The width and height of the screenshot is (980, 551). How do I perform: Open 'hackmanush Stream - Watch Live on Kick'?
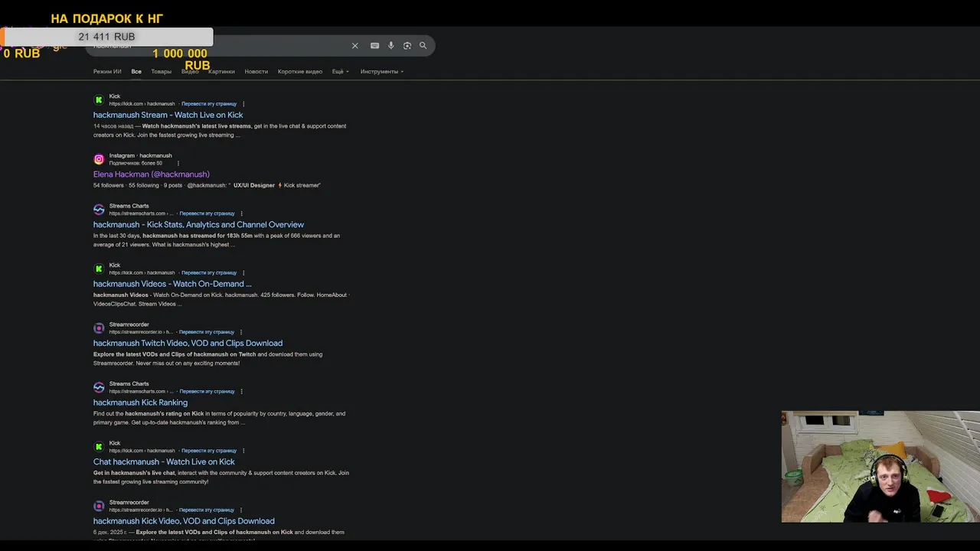click(168, 116)
